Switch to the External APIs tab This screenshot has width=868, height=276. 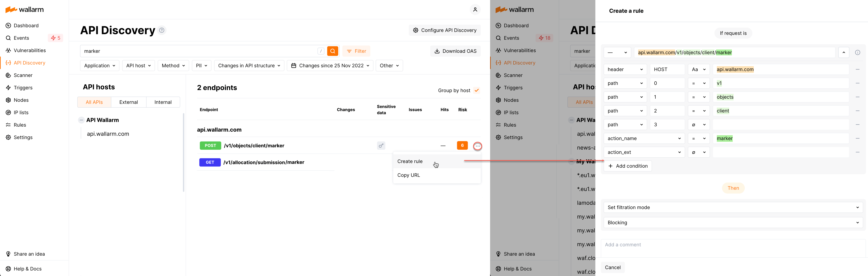click(x=129, y=102)
